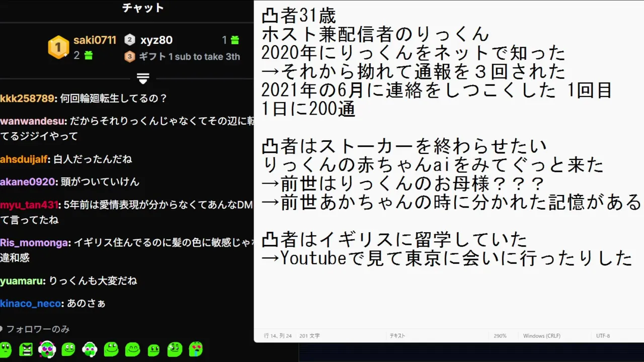Pick the smiling blob emote after pink headphones
Image resolution: width=644 pixels, height=362 pixels.
[x=68, y=348]
